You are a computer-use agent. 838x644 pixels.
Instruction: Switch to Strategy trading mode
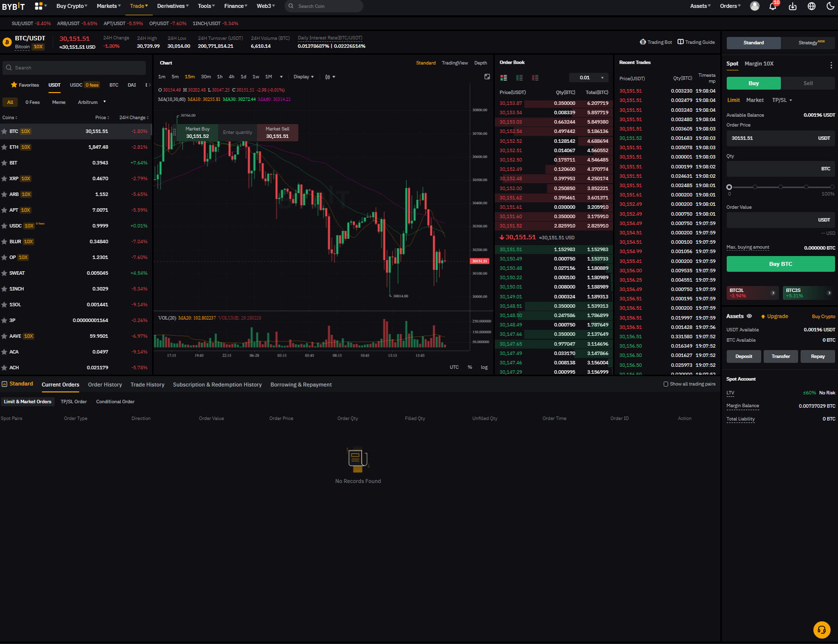tap(808, 43)
